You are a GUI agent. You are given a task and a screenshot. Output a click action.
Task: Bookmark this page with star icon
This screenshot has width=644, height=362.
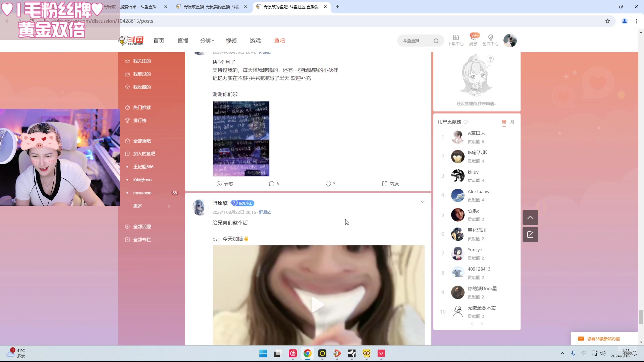click(x=608, y=21)
